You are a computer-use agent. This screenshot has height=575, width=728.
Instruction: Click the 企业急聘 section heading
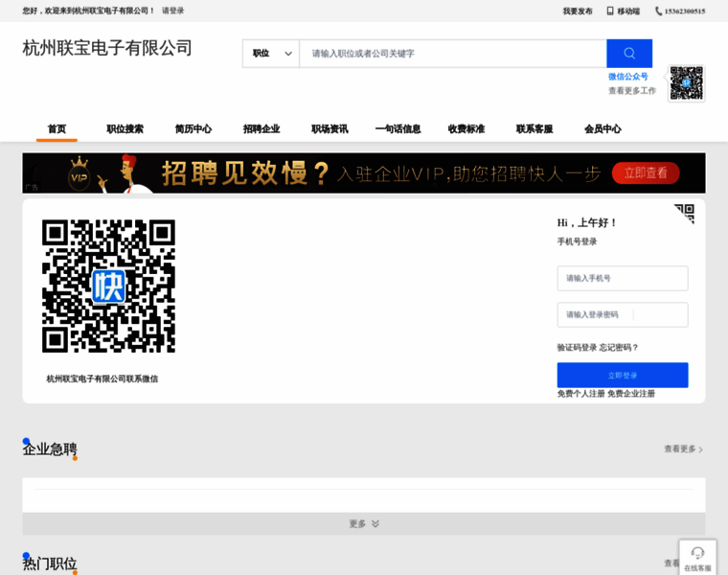click(50, 449)
